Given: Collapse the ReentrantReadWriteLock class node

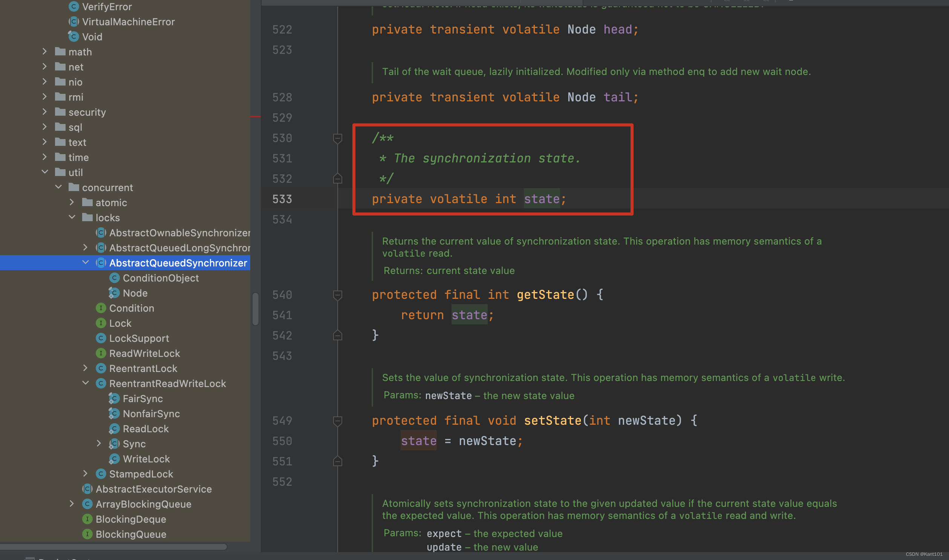Looking at the screenshot, I should [85, 383].
